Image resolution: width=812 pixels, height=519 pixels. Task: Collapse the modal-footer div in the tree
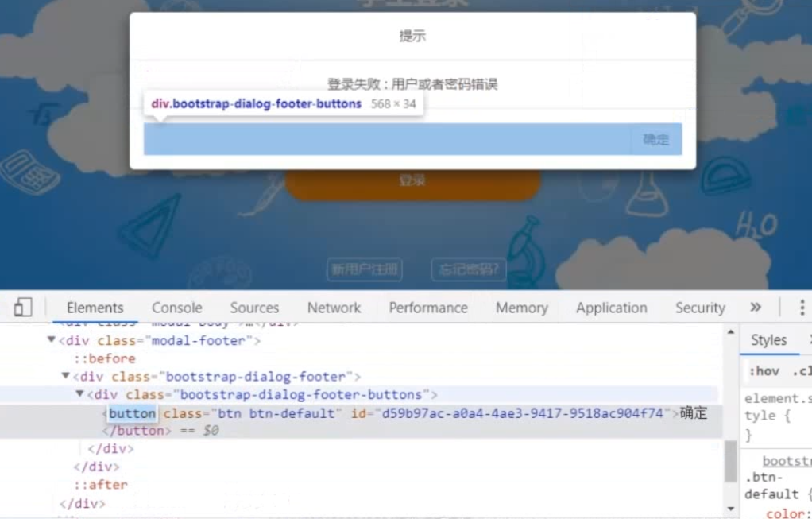click(51, 340)
